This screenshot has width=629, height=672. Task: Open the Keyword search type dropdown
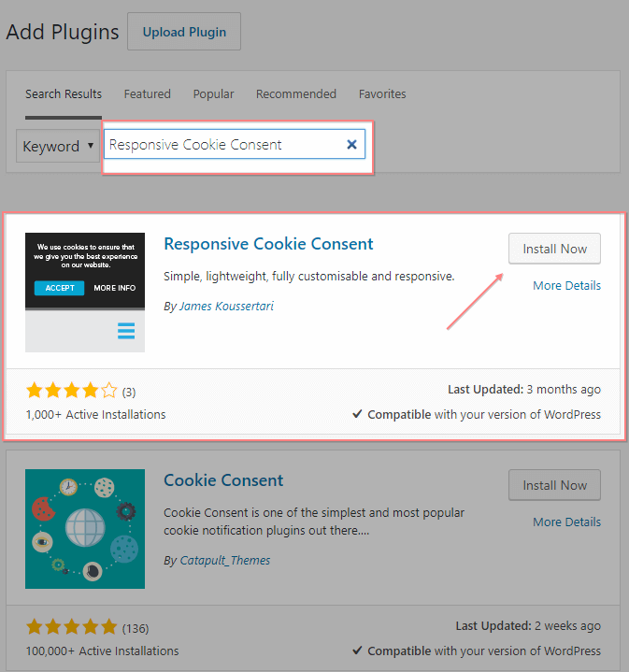[x=58, y=146]
